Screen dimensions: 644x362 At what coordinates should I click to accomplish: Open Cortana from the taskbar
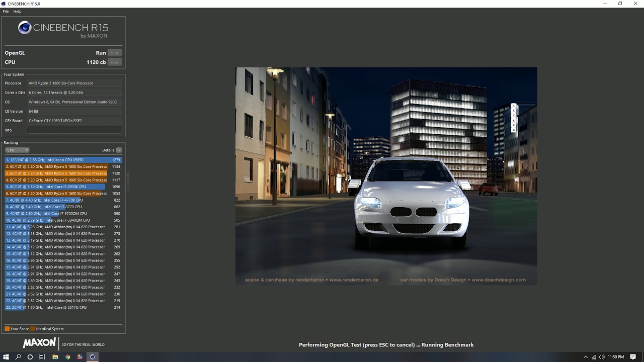point(30,357)
